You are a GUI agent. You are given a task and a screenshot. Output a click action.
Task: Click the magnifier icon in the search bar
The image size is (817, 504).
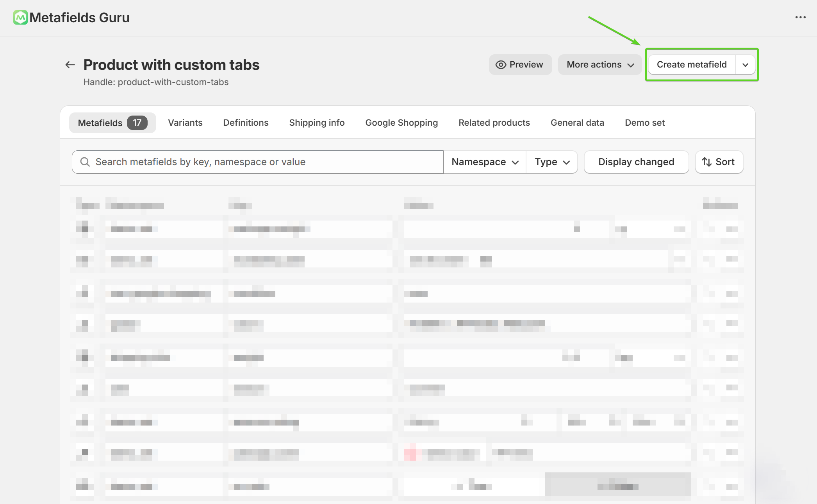coord(85,162)
